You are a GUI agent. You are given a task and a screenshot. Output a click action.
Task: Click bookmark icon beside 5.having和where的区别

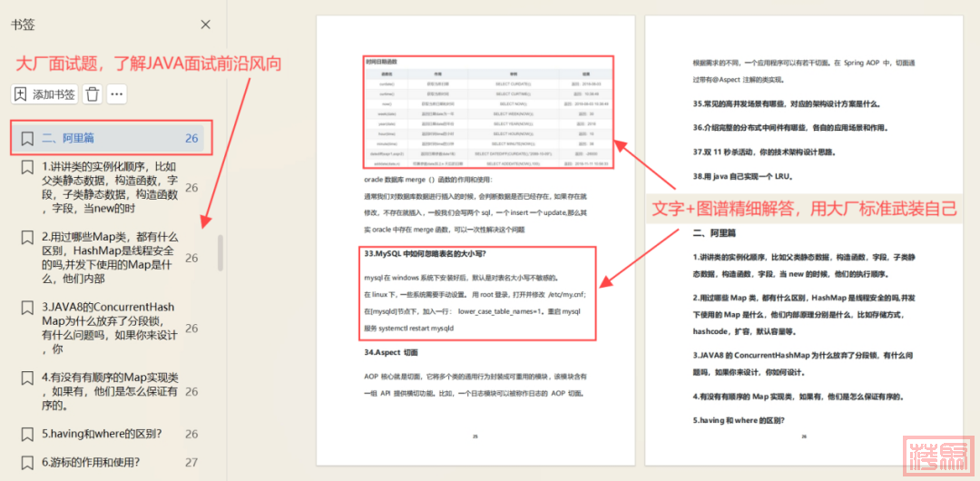point(27,434)
